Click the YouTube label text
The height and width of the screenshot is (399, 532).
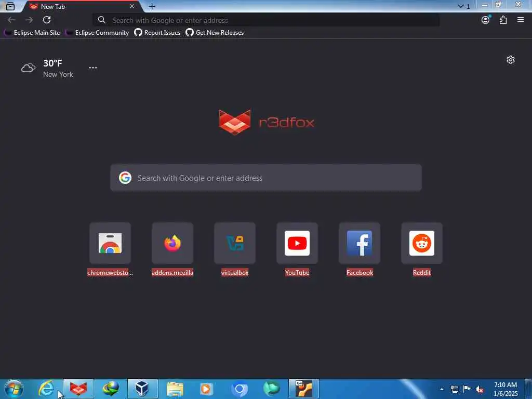coord(297,273)
